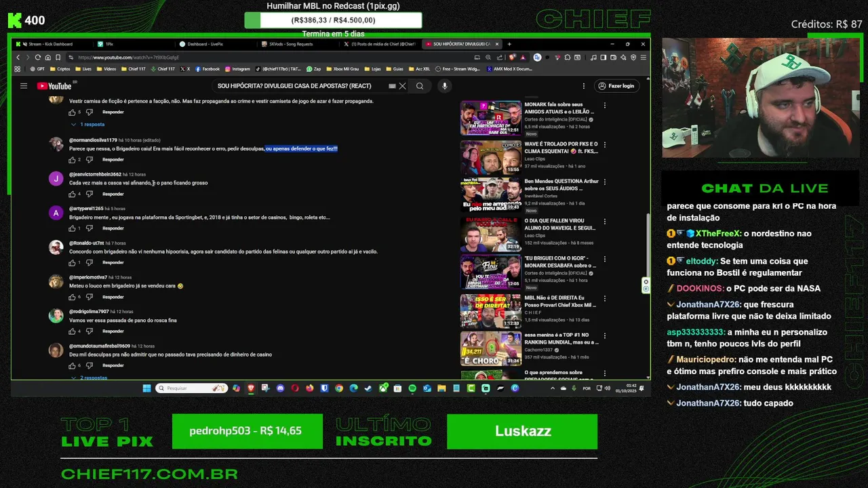Open Firefox from the taskbar
This screenshot has height=488, width=868.
point(310,388)
